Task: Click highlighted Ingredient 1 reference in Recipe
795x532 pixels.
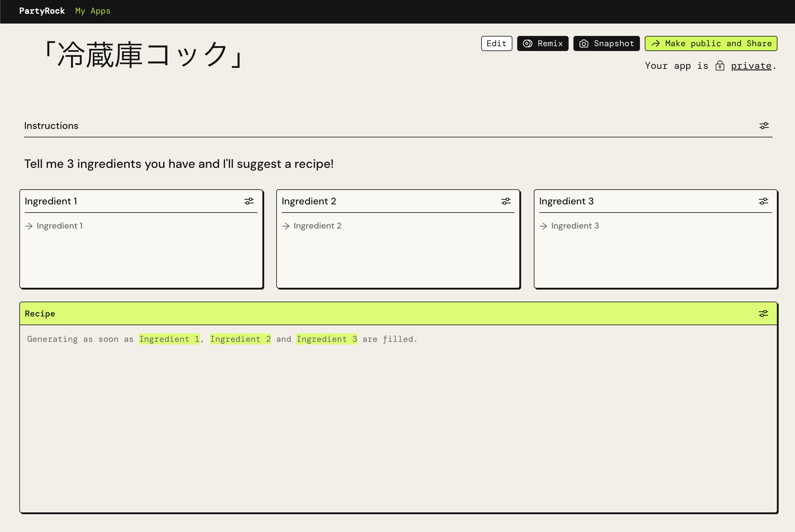Action: point(169,339)
